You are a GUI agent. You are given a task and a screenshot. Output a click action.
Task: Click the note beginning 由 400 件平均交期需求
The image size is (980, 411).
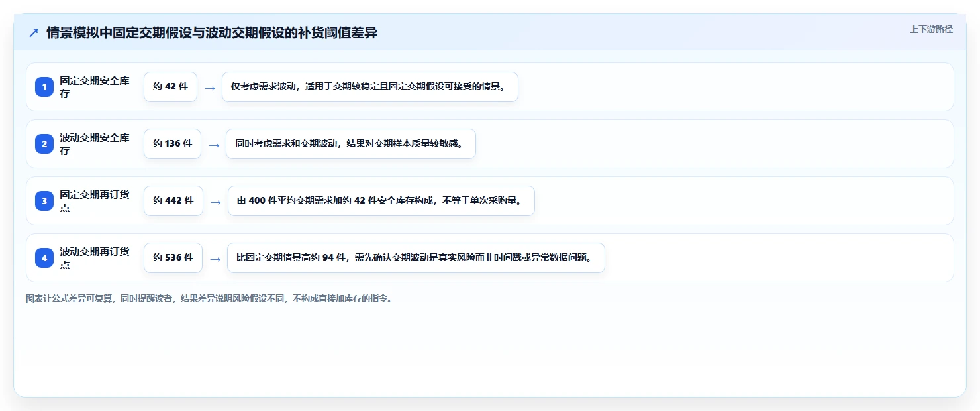pos(381,201)
